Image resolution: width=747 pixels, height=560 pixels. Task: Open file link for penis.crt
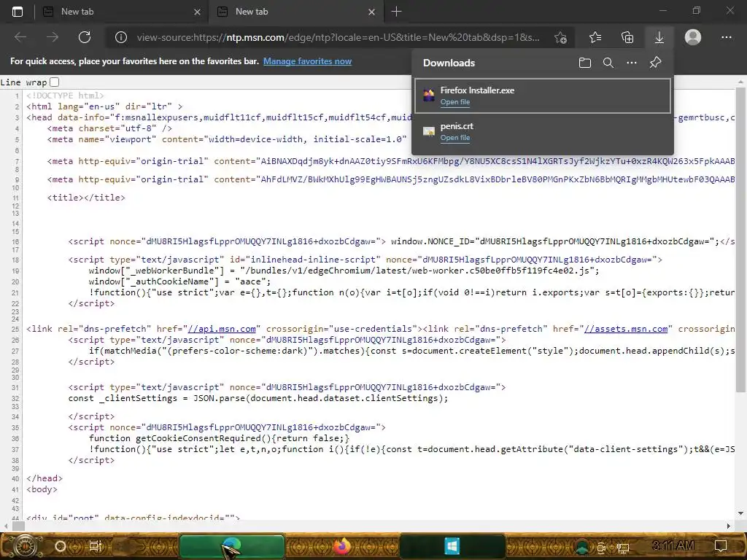[455, 138]
